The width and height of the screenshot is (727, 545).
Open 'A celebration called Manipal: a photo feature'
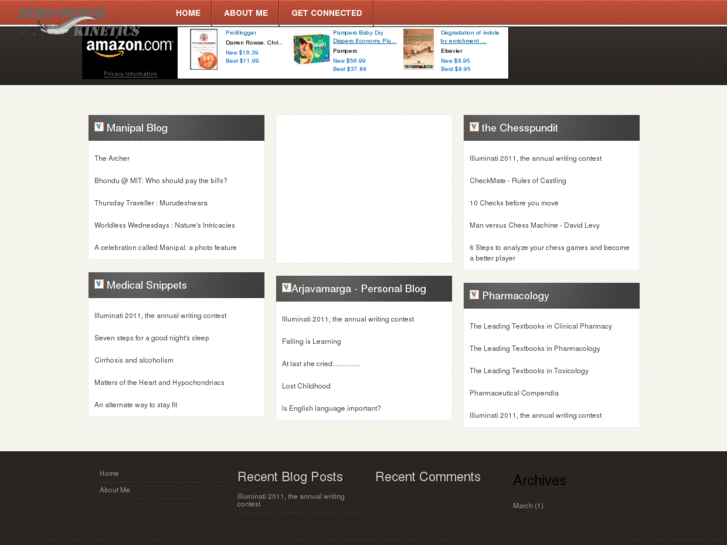point(166,247)
